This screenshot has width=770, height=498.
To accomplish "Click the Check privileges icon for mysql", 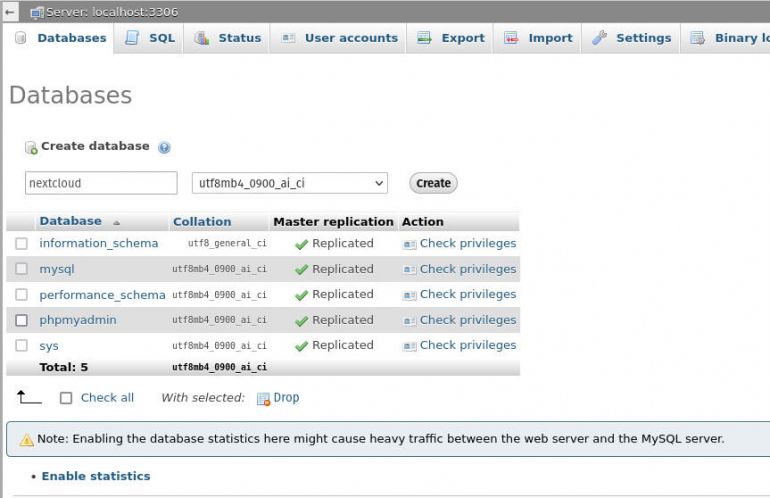I will pyautogui.click(x=409, y=270).
